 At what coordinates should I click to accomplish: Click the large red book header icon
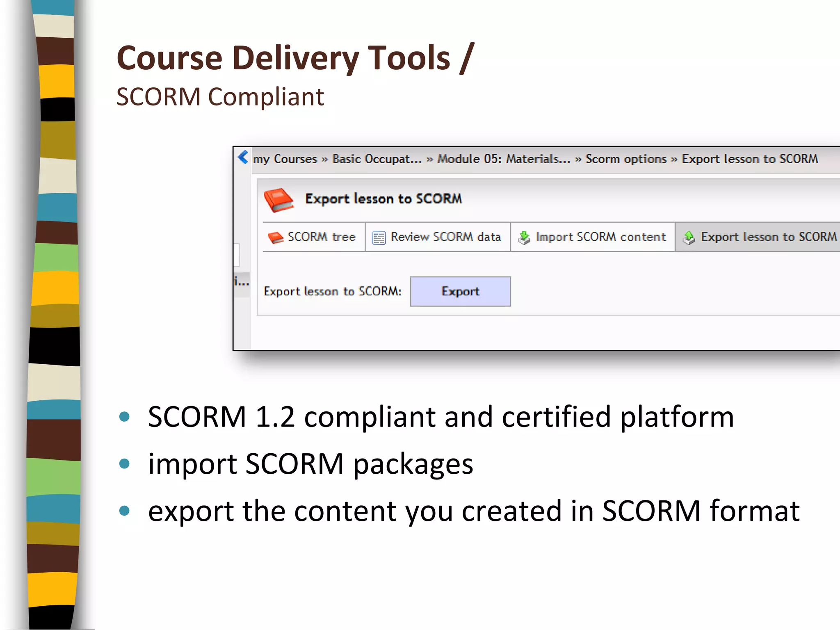click(x=278, y=199)
